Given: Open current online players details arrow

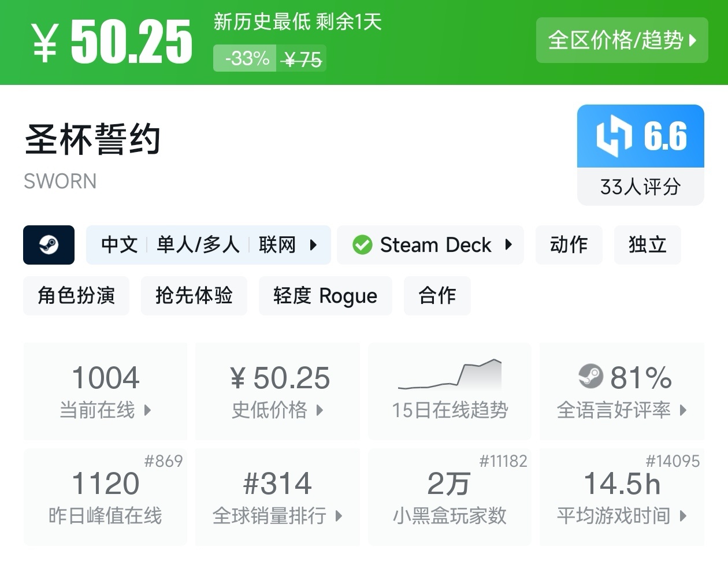Looking at the screenshot, I should pos(147,410).
